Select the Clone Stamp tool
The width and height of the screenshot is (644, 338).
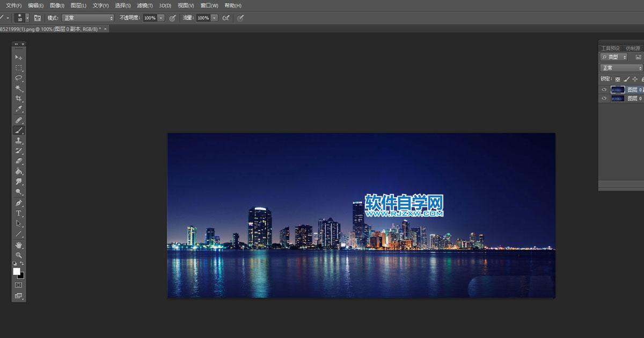tap(19, 140)
